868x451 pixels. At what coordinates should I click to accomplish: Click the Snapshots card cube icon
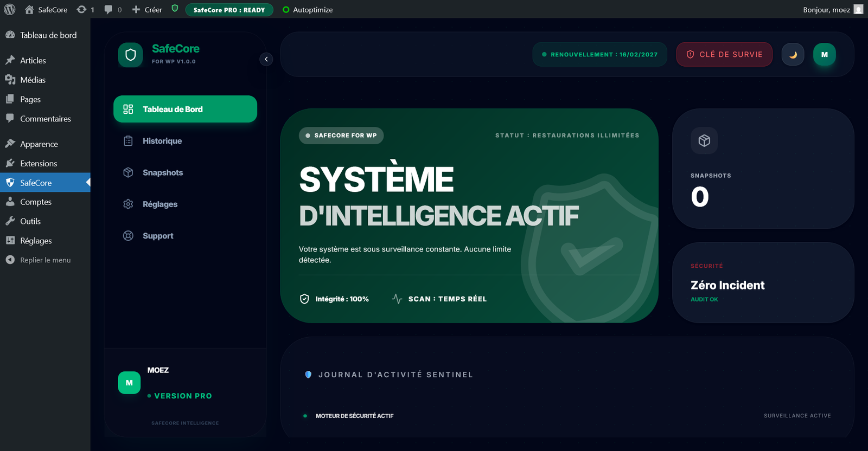pos(704,140)
